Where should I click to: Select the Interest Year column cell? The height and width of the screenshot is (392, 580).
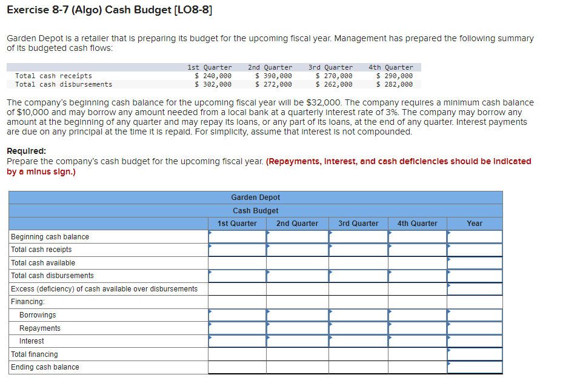[474, 340]
